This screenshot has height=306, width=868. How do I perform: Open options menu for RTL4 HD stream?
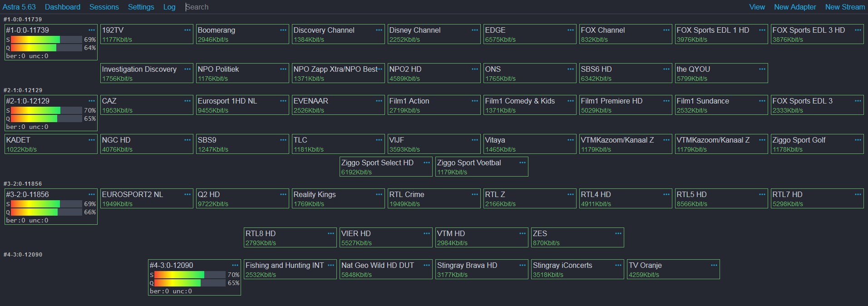pos(666,194)
